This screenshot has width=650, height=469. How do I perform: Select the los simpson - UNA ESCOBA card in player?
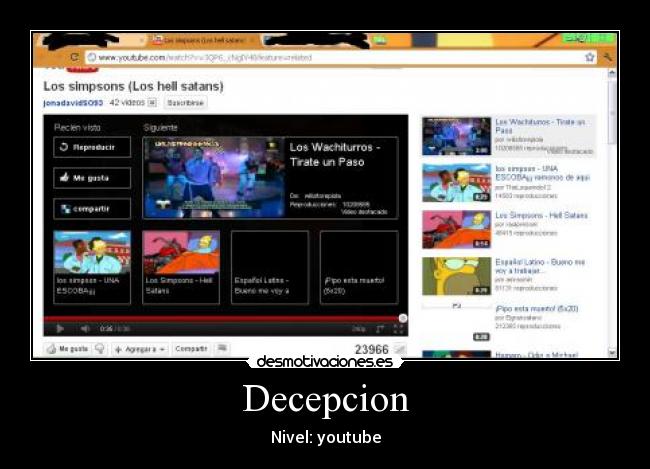(92, 267)
